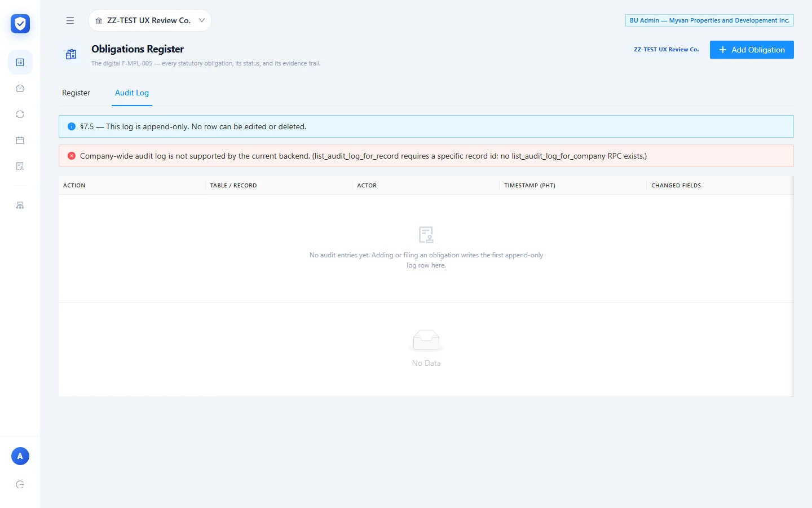The height and width of the screenshot is (508, 812).
Task: Click the user avatar labeled A
Action: click(20, 456)
